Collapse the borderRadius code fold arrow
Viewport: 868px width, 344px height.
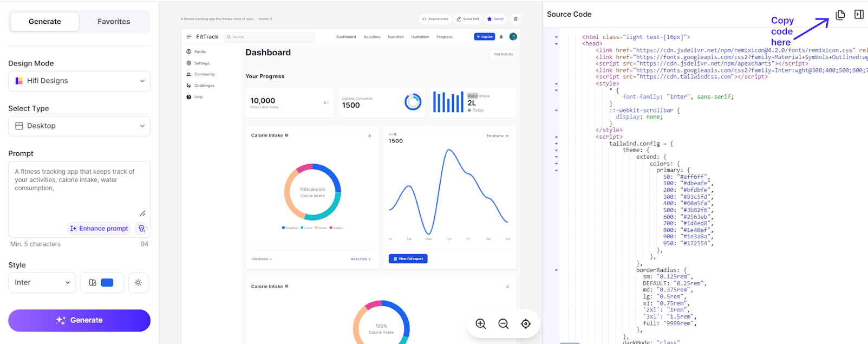(556, 270)
